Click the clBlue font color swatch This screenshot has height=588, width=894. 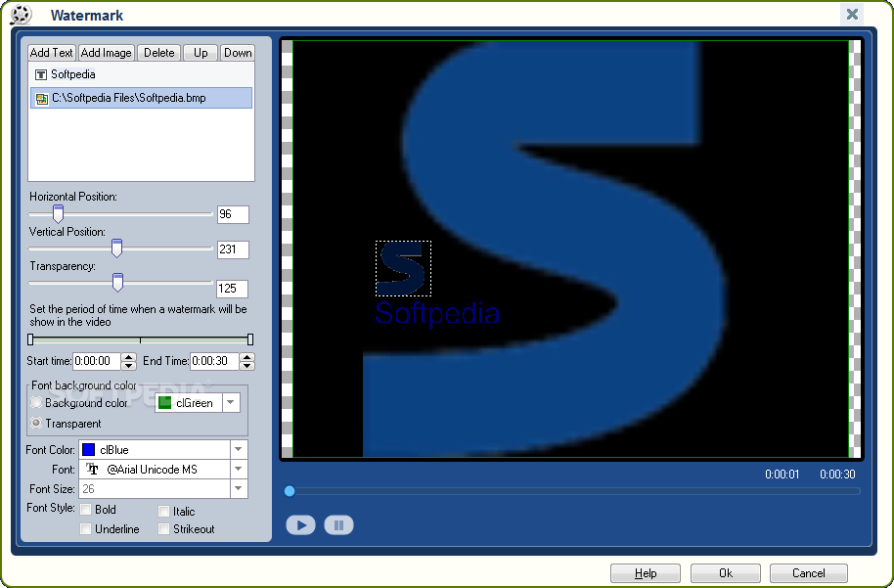[x=88, y=449]
